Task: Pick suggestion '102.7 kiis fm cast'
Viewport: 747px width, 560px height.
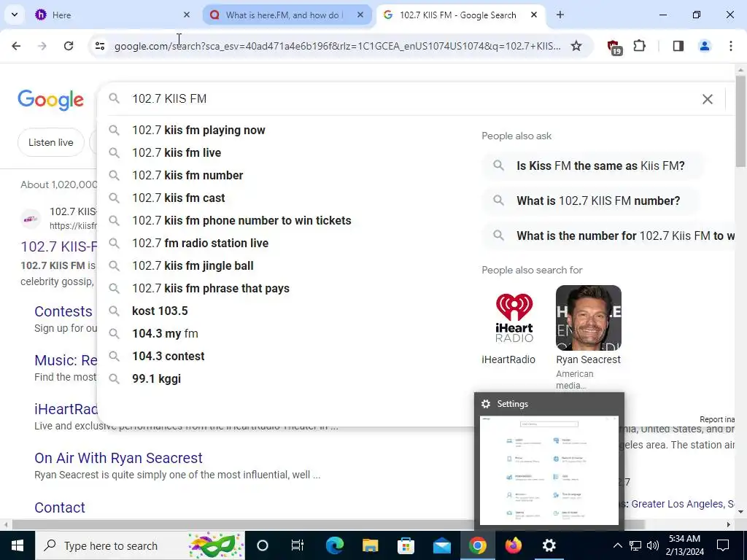Action: point(179,198)
